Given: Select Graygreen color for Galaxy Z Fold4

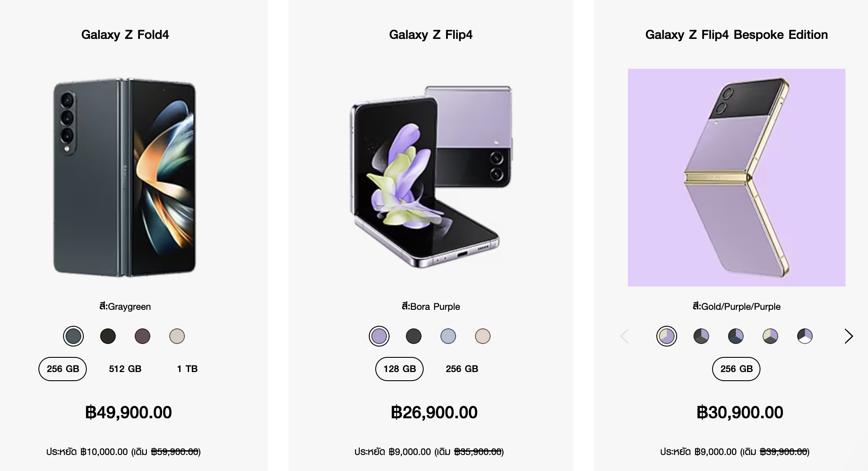Looking at the screenshot, I should pos(73,336).
